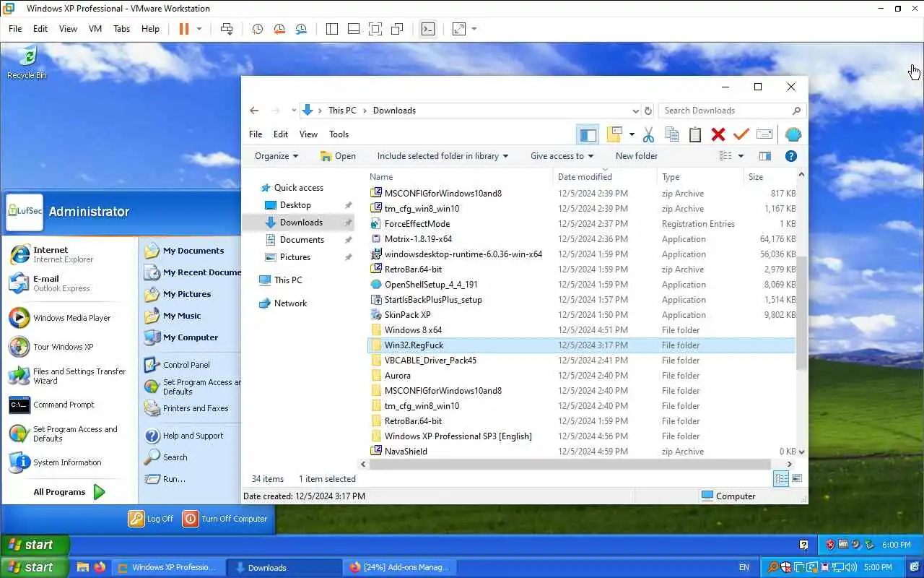Click VMware Revert to snapshot icon
This screenshot has height=578, width=924.
(279, 29)
